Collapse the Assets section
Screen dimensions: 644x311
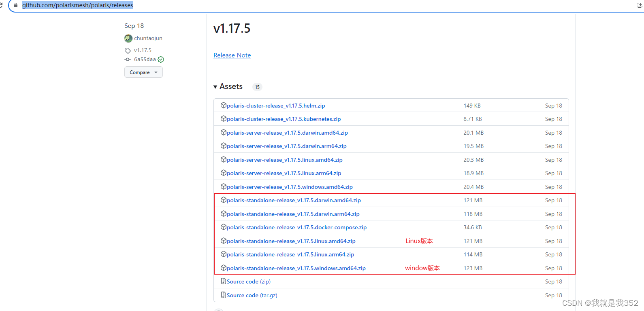pyautogui.click(x=228, y=87)
